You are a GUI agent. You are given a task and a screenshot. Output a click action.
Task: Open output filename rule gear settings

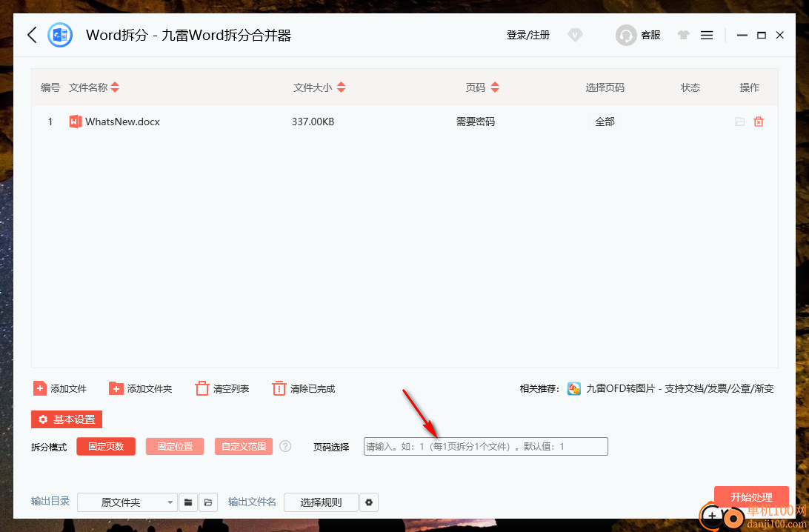(x=369, y=502)
